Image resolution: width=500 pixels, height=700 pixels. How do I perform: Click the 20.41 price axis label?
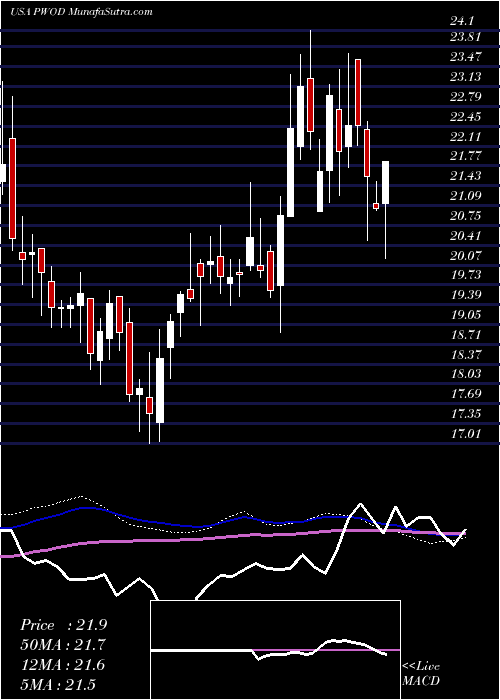[x=466, y=235]
